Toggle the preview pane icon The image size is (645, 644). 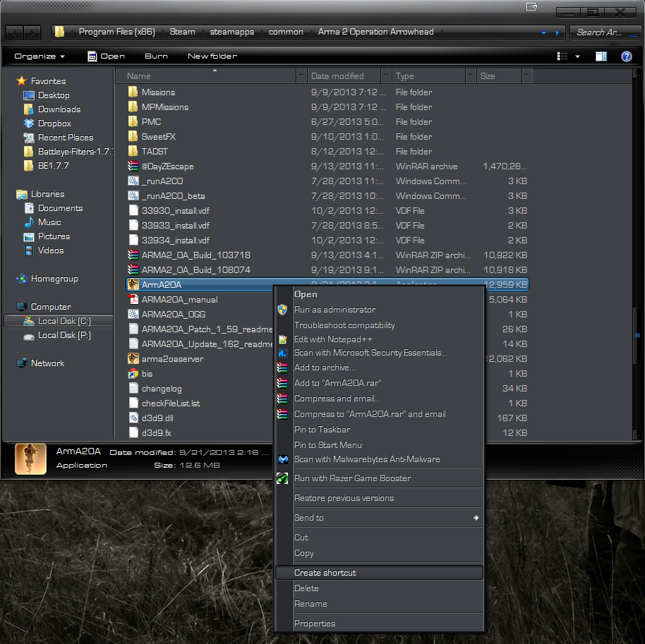pos(601,56)
